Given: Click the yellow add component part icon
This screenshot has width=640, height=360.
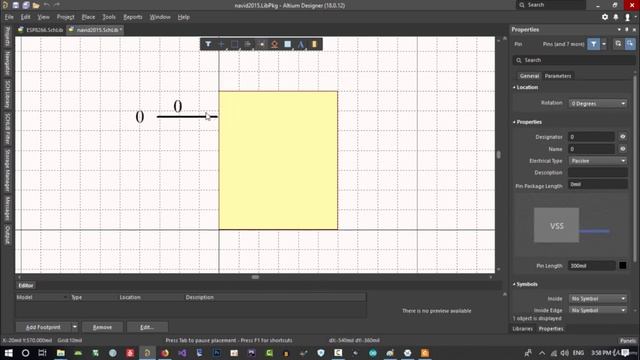Looking at the screenshot, I should (x=314, y=44).
